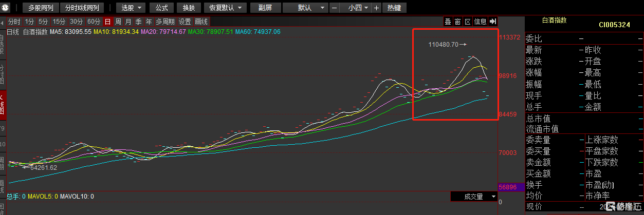Click the small left arrow before 分时 tab
The image size is (644, 215).
[x=3, y=22]
